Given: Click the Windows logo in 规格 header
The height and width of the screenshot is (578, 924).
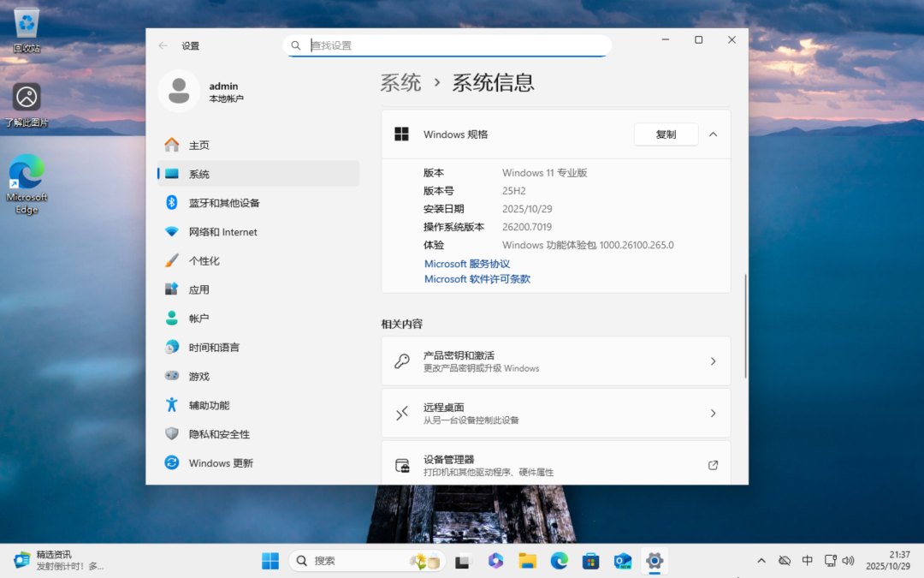Looking at the screenshot, I should pyautogui.click(x=401, y=134).
